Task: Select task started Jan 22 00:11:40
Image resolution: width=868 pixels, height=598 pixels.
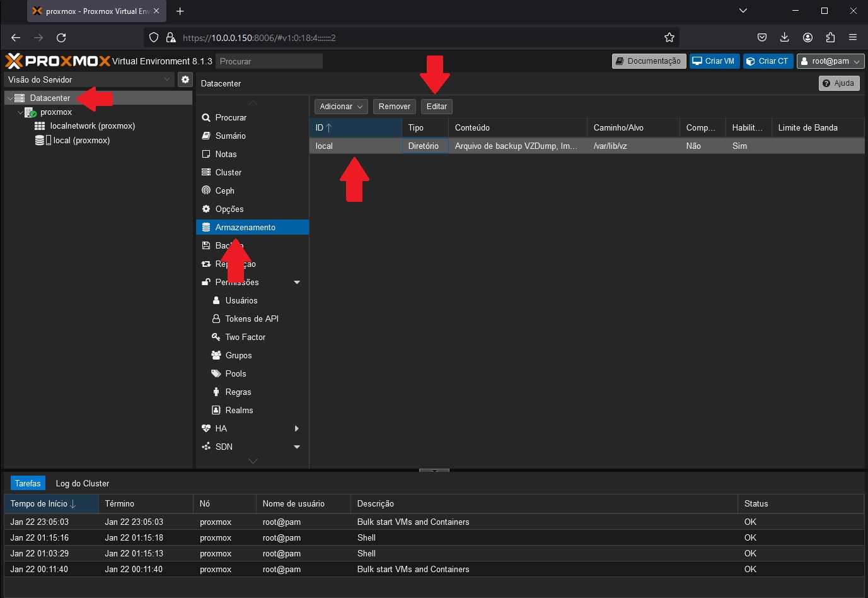Action: (434, 570)
